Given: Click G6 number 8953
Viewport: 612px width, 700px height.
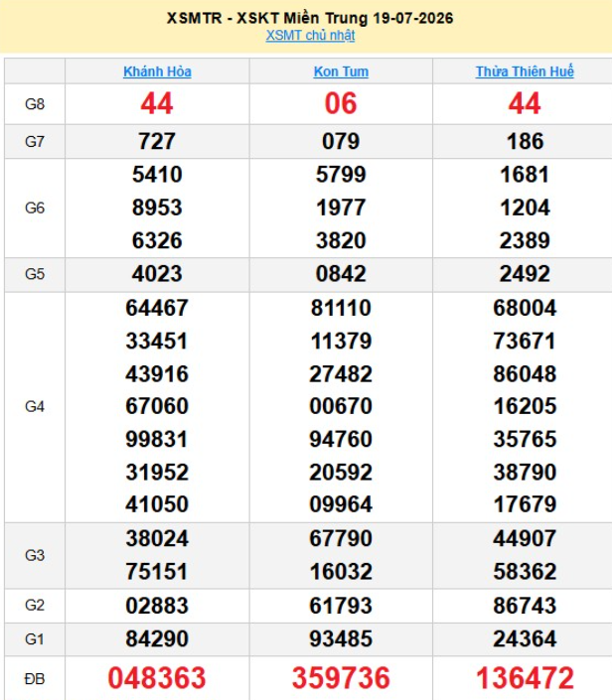Looking at the screenshot, I should coord(157,208).
